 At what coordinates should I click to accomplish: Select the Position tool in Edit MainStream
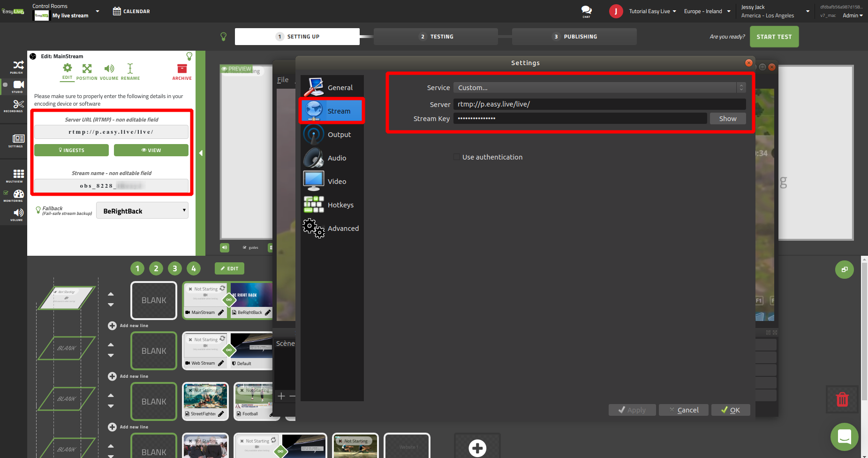coord(87,72)
